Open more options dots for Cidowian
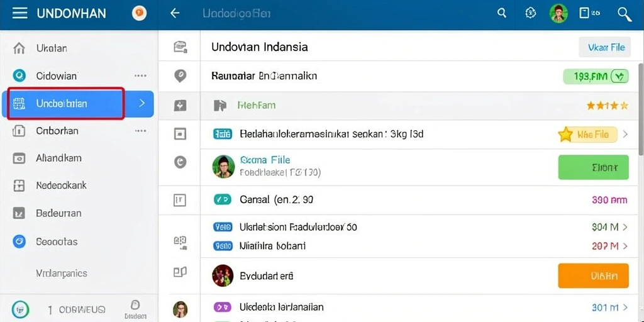Image resolution: width=644 pixels, height=322 pixels. pyautogui.click(x=140, y=76)
